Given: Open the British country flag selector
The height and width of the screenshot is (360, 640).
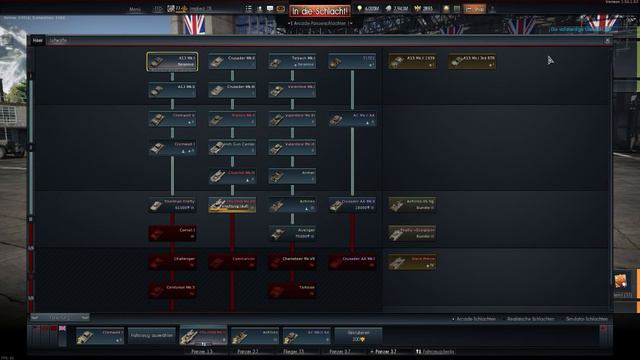Looking at the screenshot, I should [62, 328].
